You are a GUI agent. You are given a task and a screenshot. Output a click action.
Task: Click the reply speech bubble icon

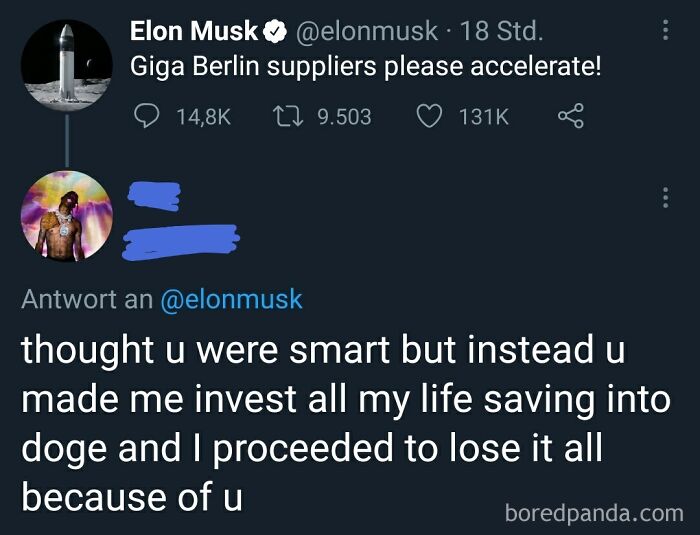(x=146, y=117)
